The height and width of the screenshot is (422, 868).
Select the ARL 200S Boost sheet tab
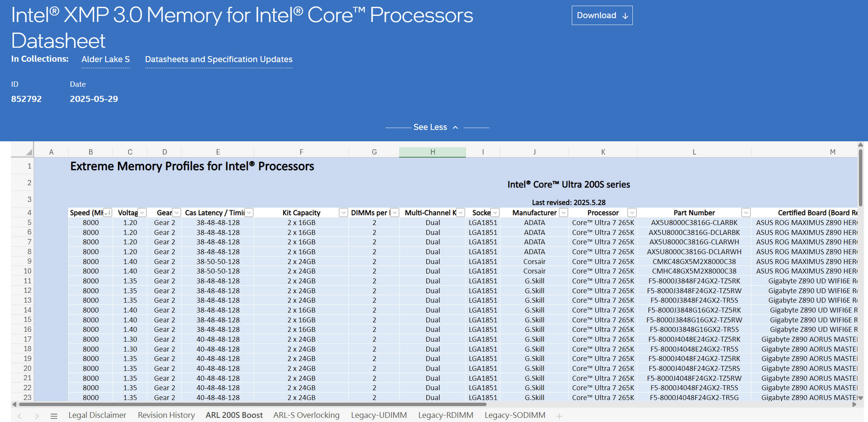(234, 415)
